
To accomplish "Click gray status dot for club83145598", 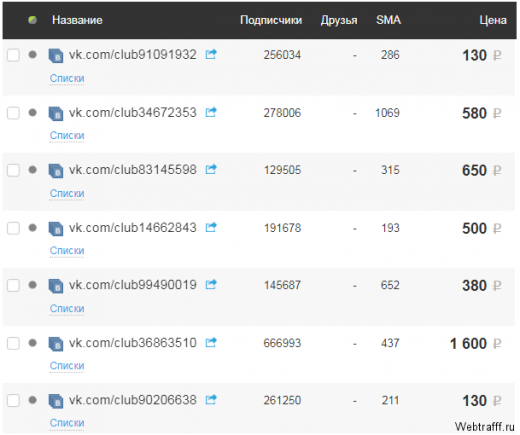I will point(32,170).
